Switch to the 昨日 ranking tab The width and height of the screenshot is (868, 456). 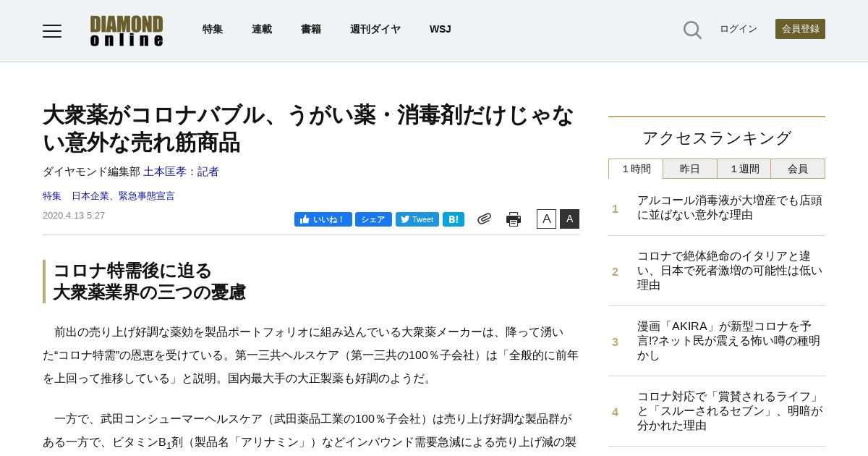point(690,169)
